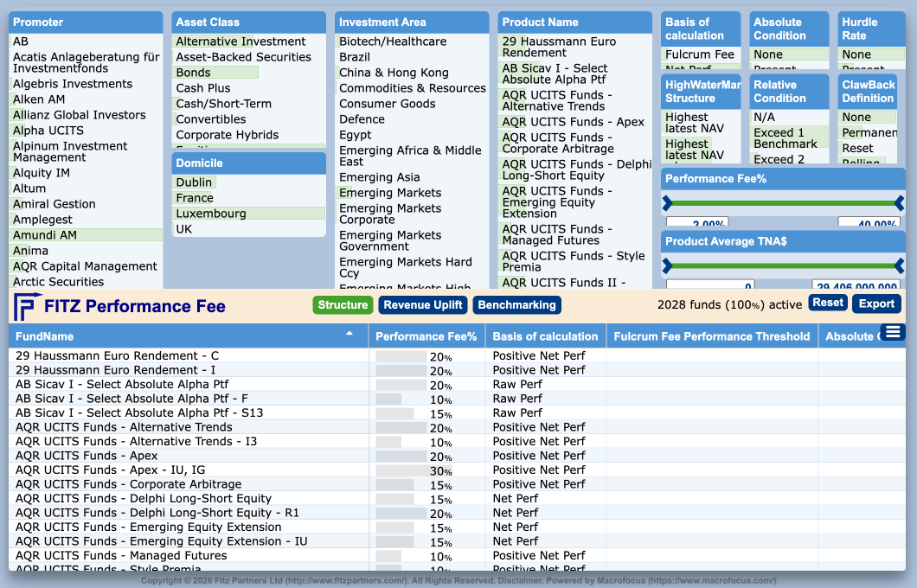Open the Benchmarking tab
The image size is (917, 588).
(x=517, y=305)
